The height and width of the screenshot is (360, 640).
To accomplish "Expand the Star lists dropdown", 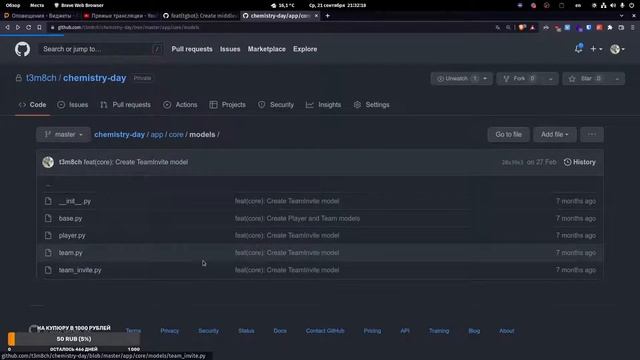I will pyautogui.click(x=617, y=78).
